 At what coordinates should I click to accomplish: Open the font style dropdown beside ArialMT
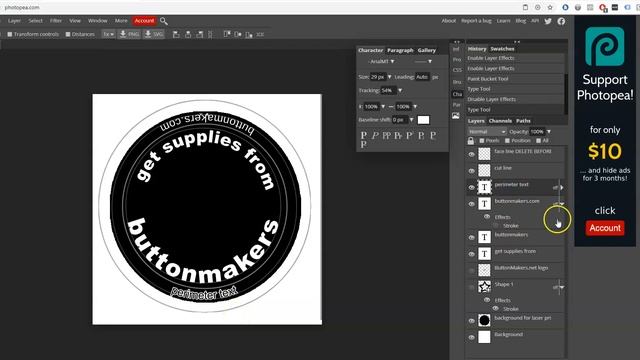point(423,62)
